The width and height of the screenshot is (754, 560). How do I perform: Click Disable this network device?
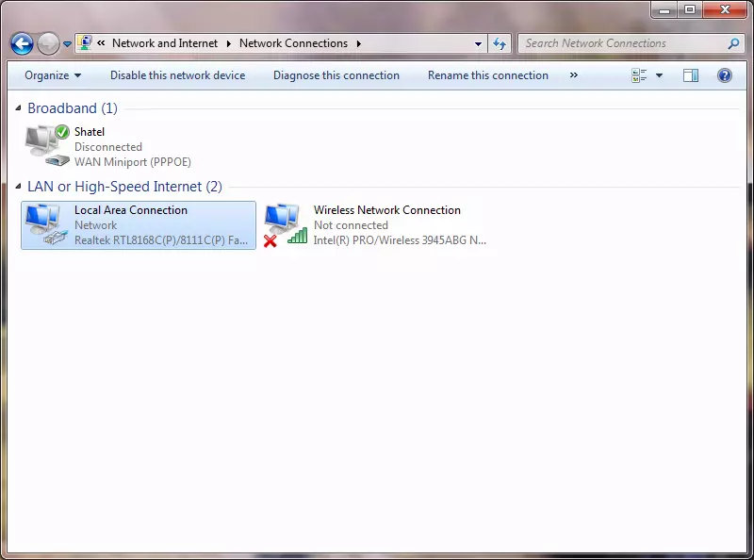pos(177,75)
